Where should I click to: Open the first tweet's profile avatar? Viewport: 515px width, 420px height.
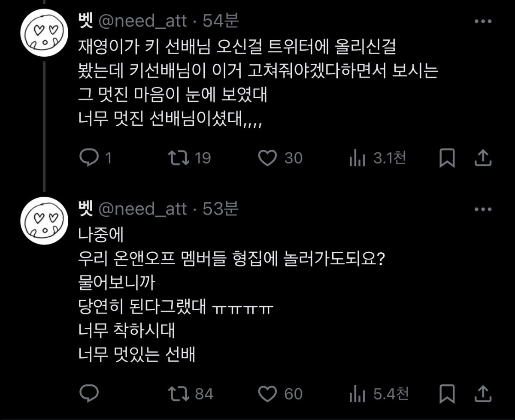coord(45,34)
